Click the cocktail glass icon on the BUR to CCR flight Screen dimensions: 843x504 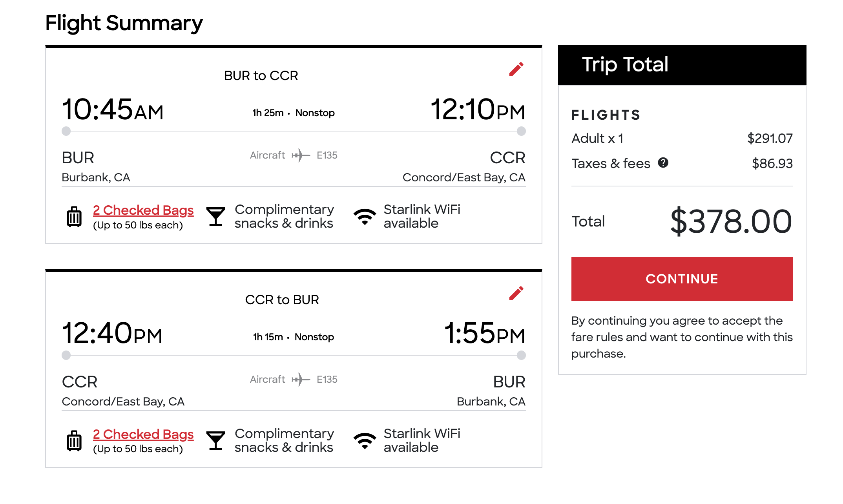point(216,217)
